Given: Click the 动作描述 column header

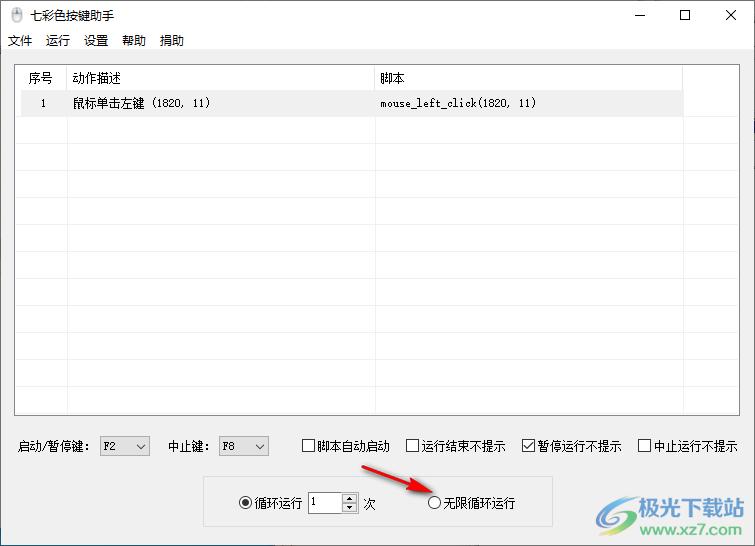Looking at the screenshot, I should [x=220, y=78].
